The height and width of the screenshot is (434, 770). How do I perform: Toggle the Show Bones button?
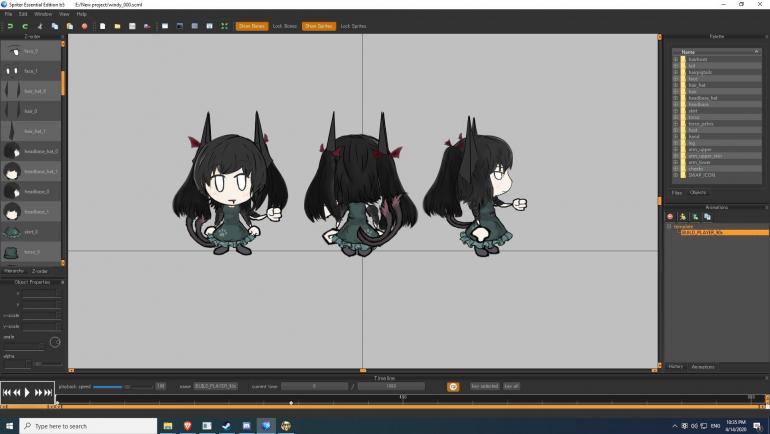pyautogui.click(x=251, y=26)
